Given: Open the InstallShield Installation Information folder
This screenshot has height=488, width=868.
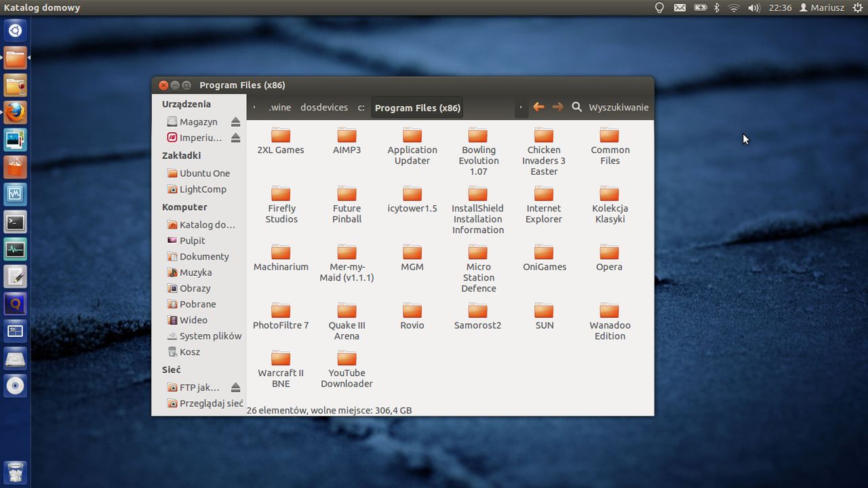Looking at the screenshot, I should 478,209.
